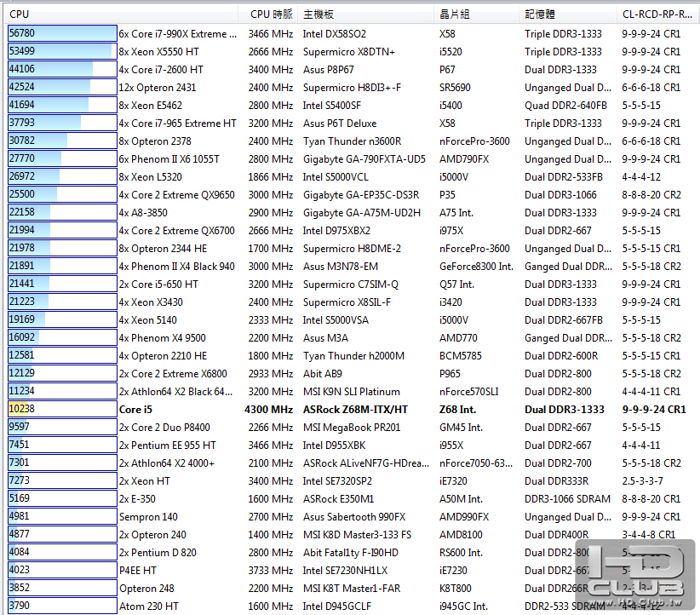This screenshot has width=700, height=615.
Task: Select row 2x Pentium D 820
Action: click(353, 552)
